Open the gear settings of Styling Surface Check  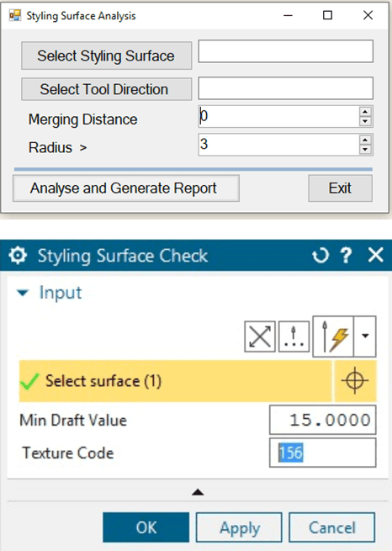tap(18, 255)
